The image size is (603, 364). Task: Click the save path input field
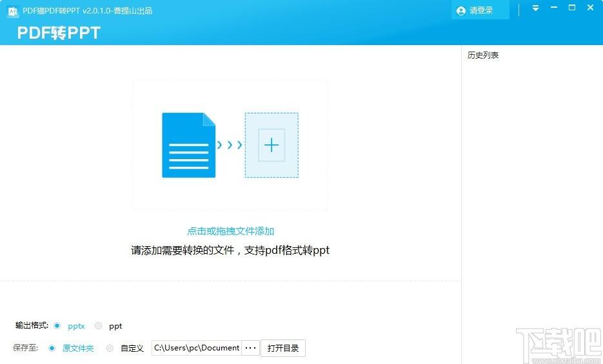click(197, 348)
